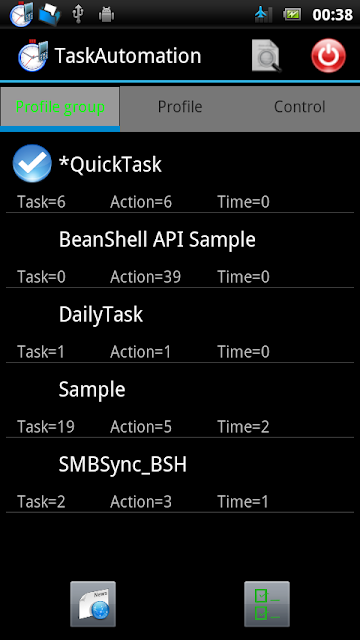This screenshot has height=640, width=360.
Task: Uncheck the blue checkmark beside *QuickTask
Action: point(32,163)
